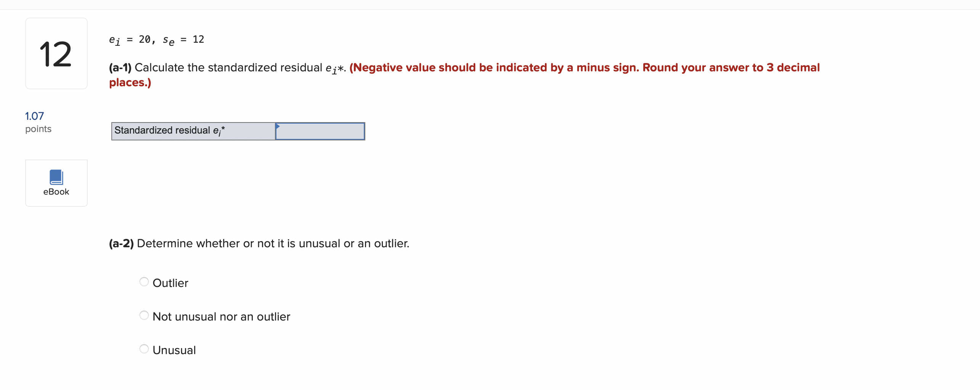Click the Outlier option label text

[170, 283]
